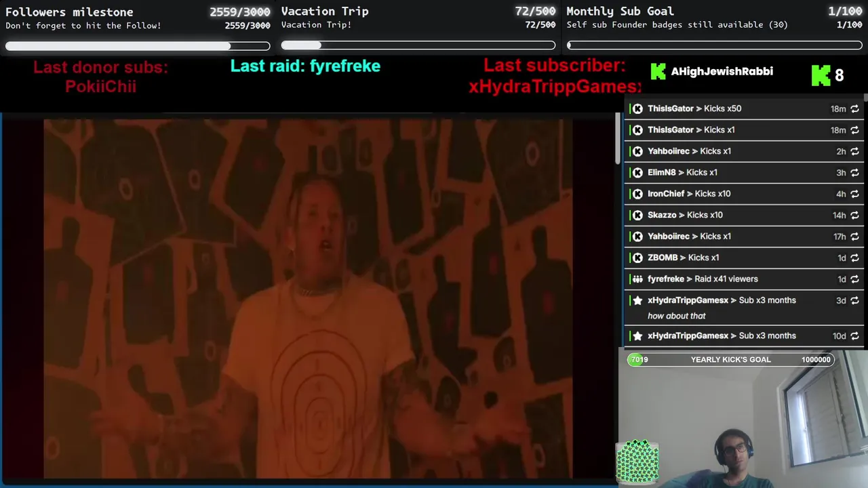Replay Yahboiirec's 17h-old Kicks alert
This screenshot has height=488, width=868.
point(854,237)
